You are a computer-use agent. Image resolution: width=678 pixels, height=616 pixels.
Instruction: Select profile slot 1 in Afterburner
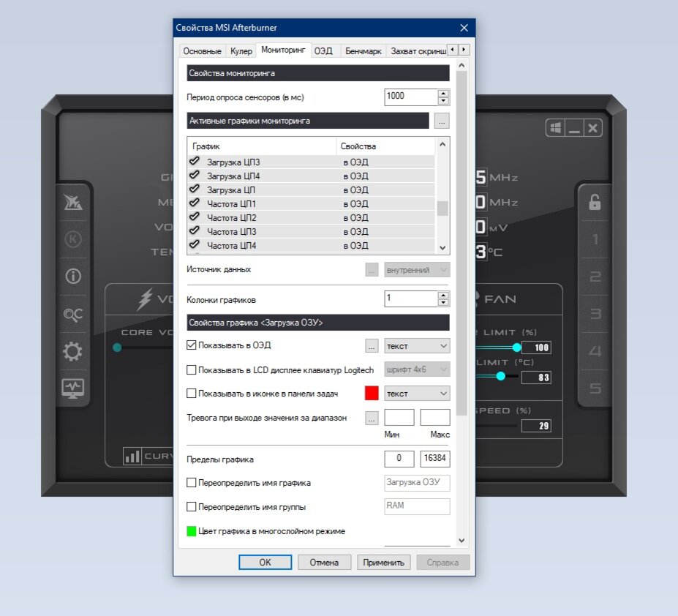595,239
